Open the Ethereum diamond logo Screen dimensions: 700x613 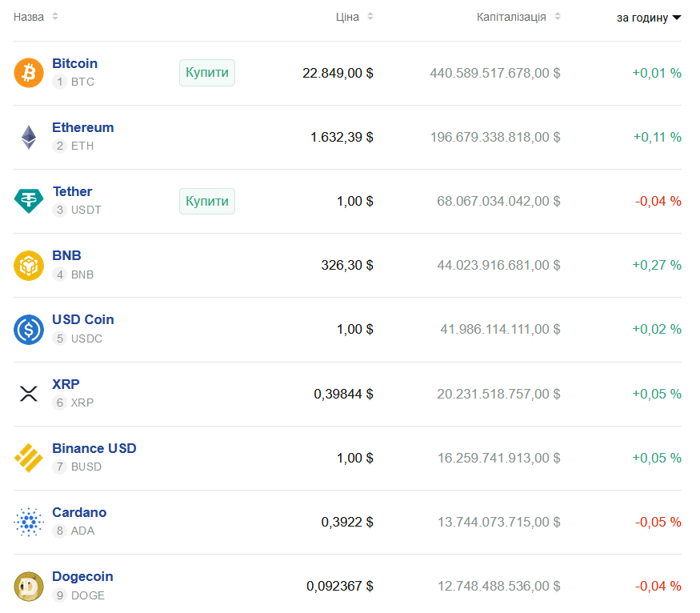[x=29, y=137]
